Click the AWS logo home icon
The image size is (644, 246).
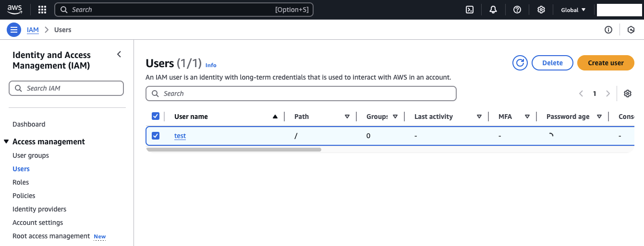click(x=15, y=9)
